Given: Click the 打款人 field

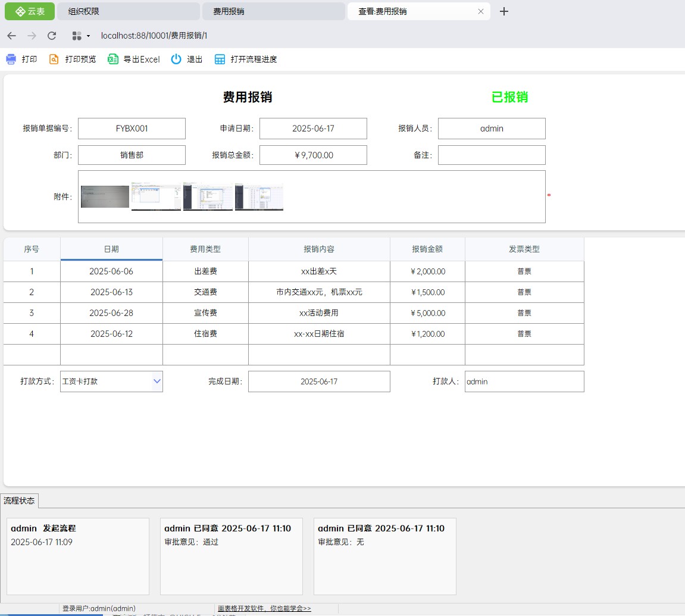Looking at the screenshot, I should [524, 382].
